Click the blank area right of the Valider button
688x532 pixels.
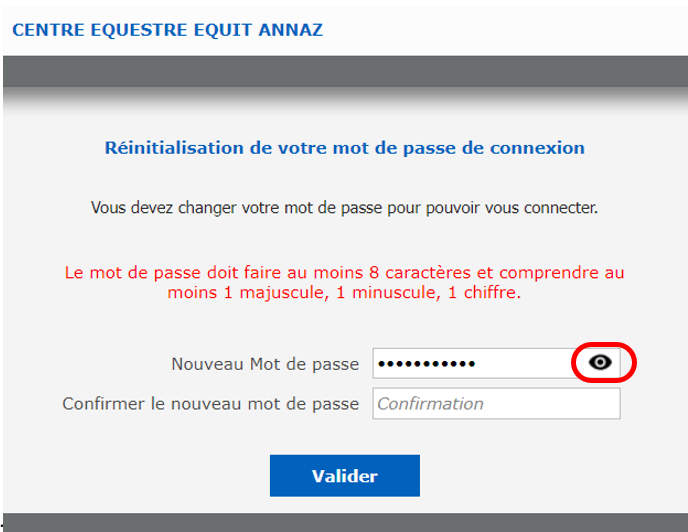[x=553, y=476]
